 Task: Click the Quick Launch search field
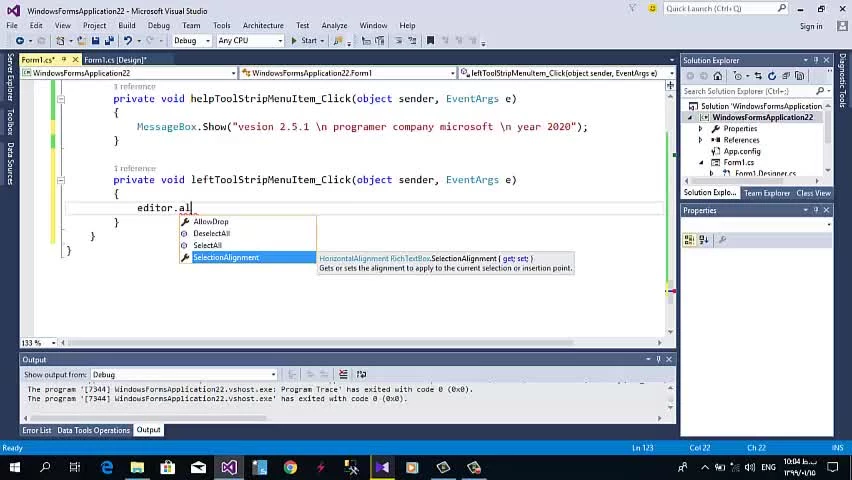725,9
